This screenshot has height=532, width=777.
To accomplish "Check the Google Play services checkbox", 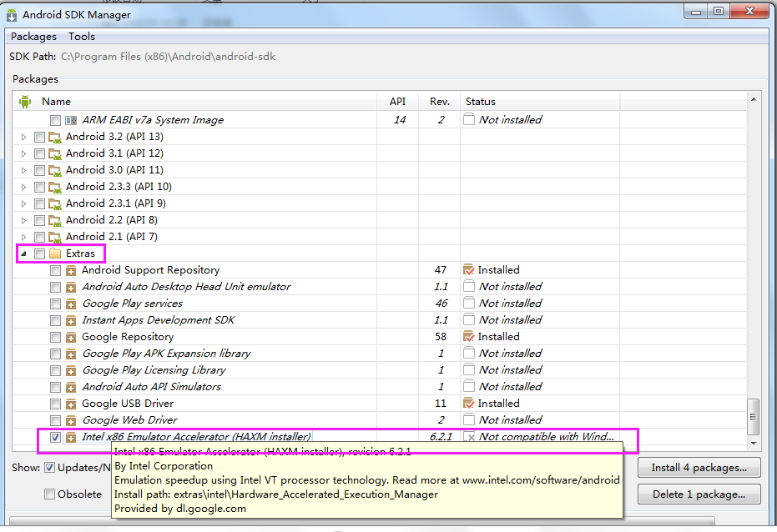I will [x=55, y=304].
